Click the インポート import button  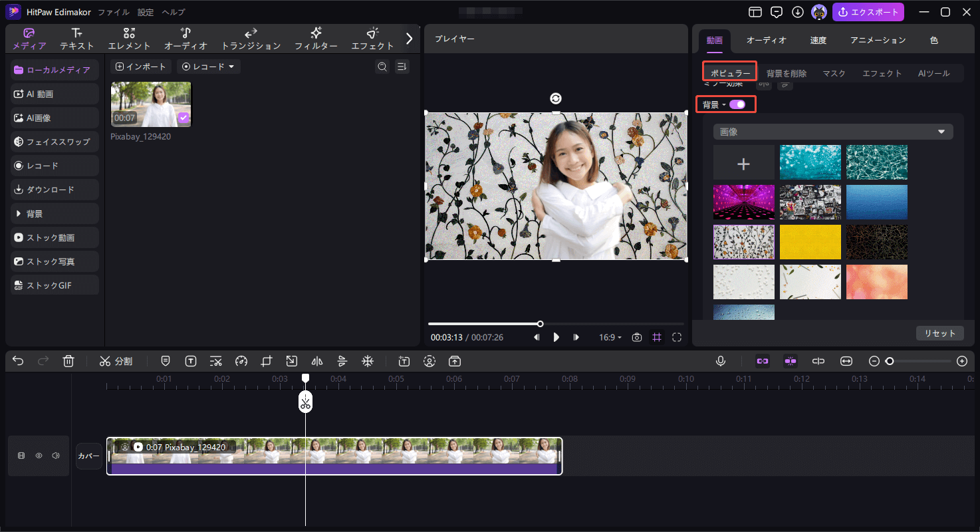click(142, 66)
